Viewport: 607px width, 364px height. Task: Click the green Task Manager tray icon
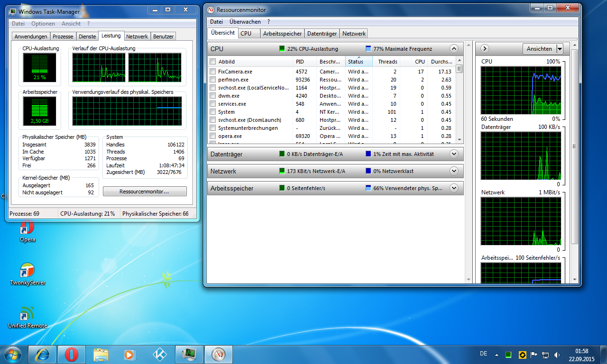click(509, 355)
